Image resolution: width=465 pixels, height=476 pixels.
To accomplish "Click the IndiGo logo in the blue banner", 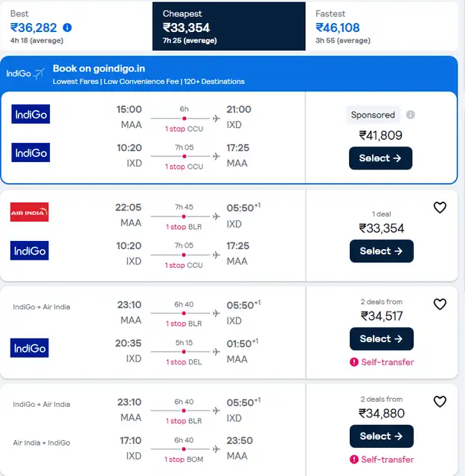I will coord(25,74).
